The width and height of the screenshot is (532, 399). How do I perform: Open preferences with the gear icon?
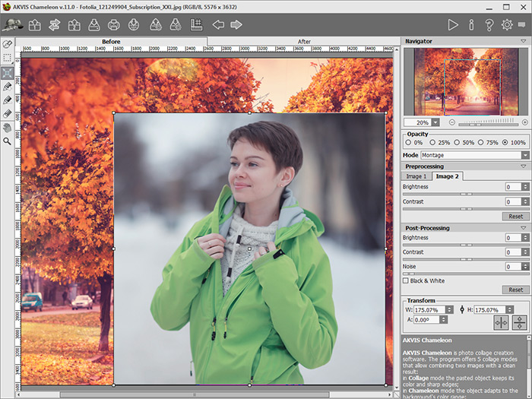[x=507, y=25]
